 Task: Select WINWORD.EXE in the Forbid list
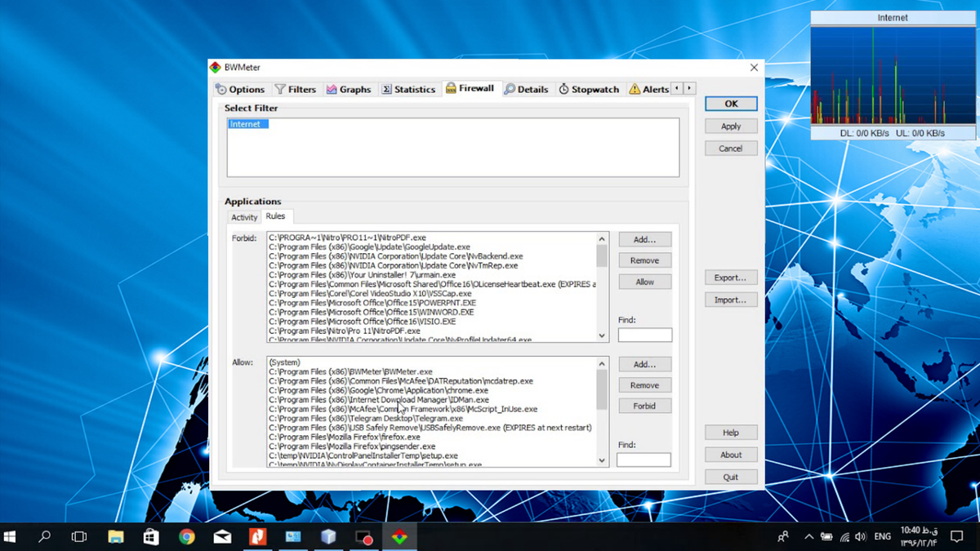[372, 312]
